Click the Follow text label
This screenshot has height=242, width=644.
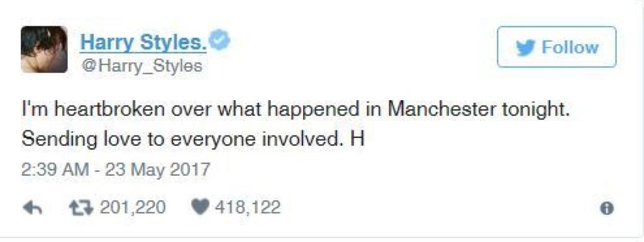(570, 47)
